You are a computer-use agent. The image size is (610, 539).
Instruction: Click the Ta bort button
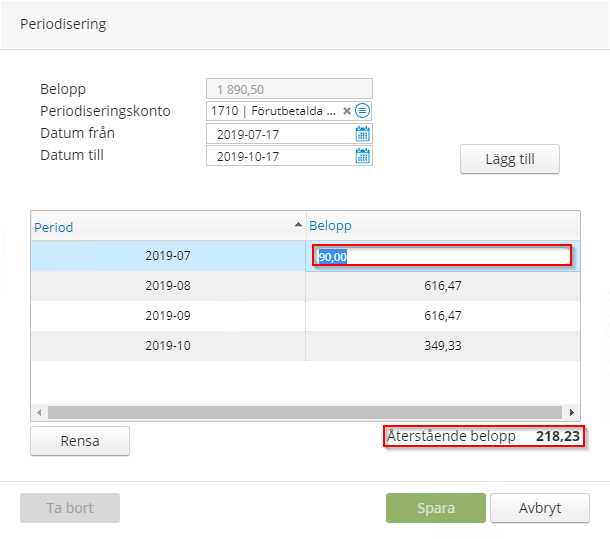click(x=70, y=508)
